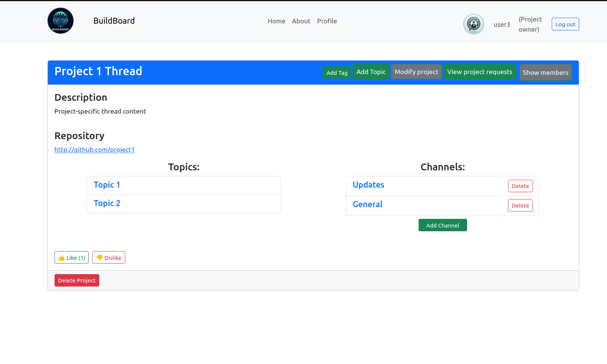Click the red Delete Project button
Screen dimensions: 607x364
point(77,281)
